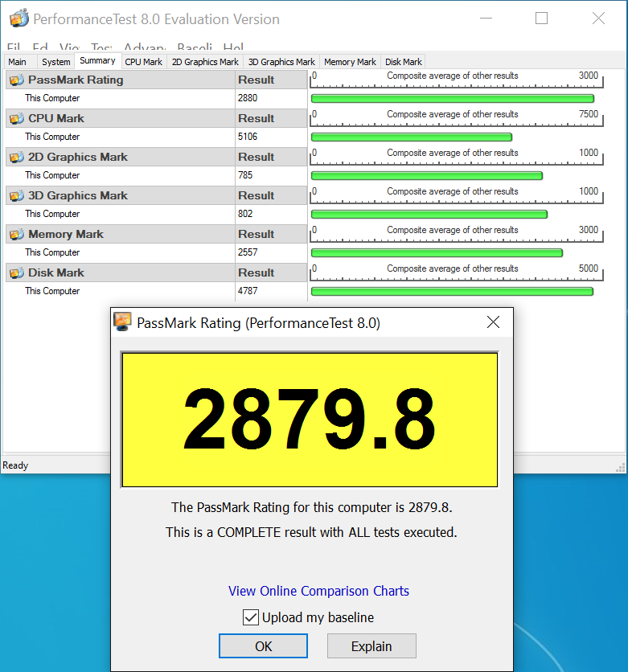The image size is (628, 672).
Task: Open the Disk Mark tab
Action: pyautogui.click(x=404, y=62)
